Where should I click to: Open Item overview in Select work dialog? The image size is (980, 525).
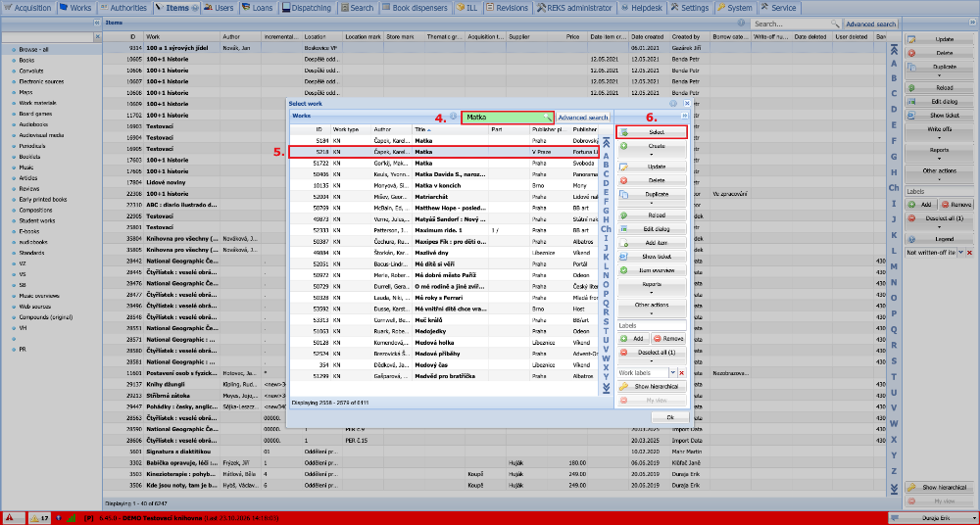click(x=652, y=270)
